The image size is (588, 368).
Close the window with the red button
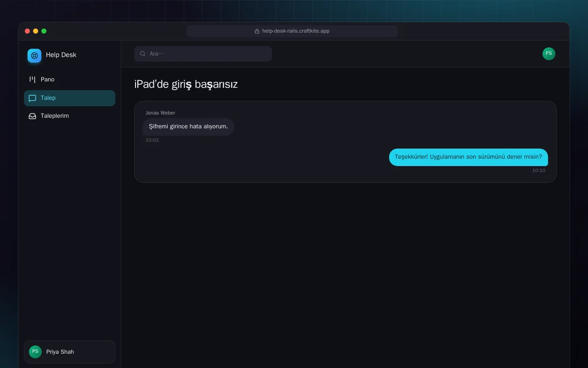28,31
